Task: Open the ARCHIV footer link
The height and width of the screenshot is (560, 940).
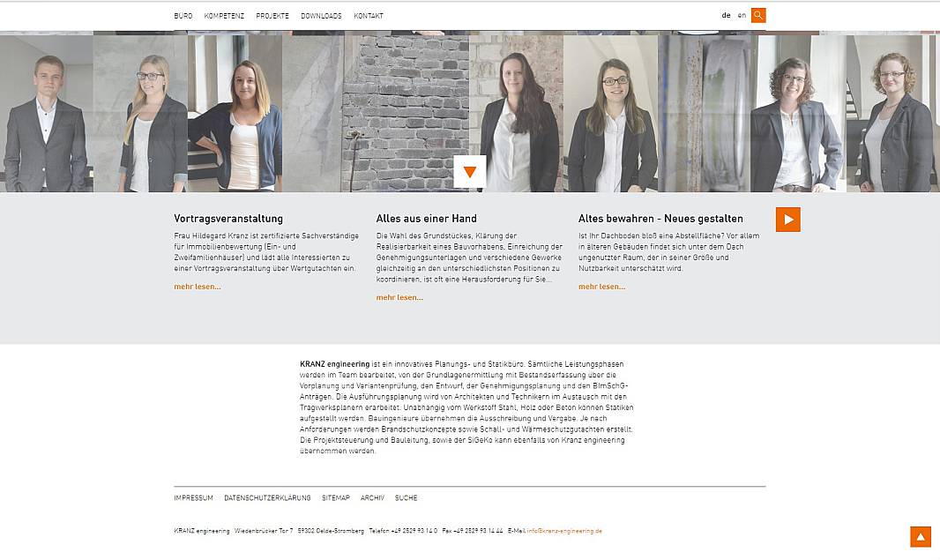Action: coord(372,498)
